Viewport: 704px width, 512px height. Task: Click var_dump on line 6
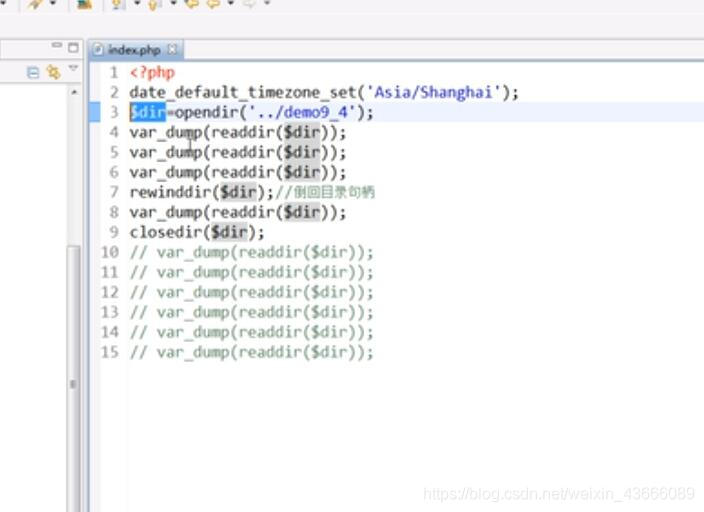[x=166, y=172]
